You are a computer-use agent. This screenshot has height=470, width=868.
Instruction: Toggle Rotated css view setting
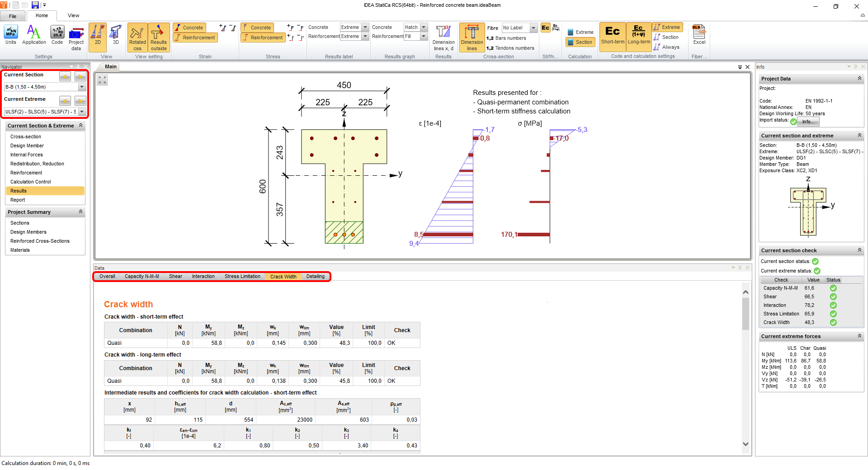click(137, 38)
